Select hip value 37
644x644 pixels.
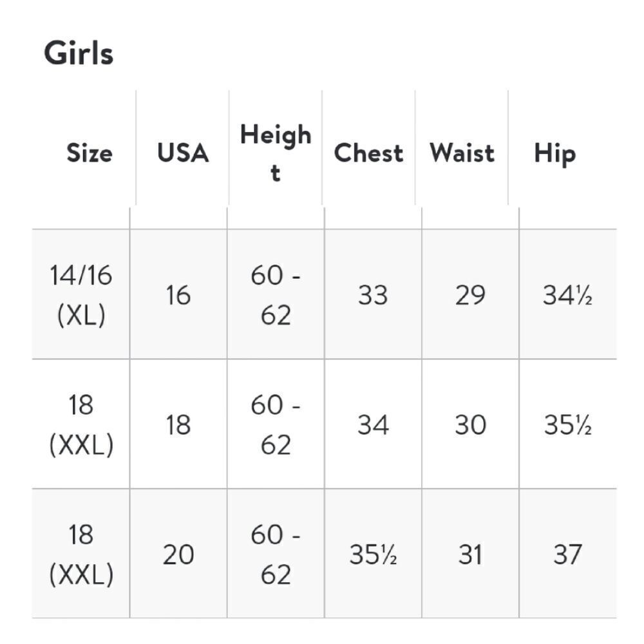pyautogui.click(x=567, y=554)
